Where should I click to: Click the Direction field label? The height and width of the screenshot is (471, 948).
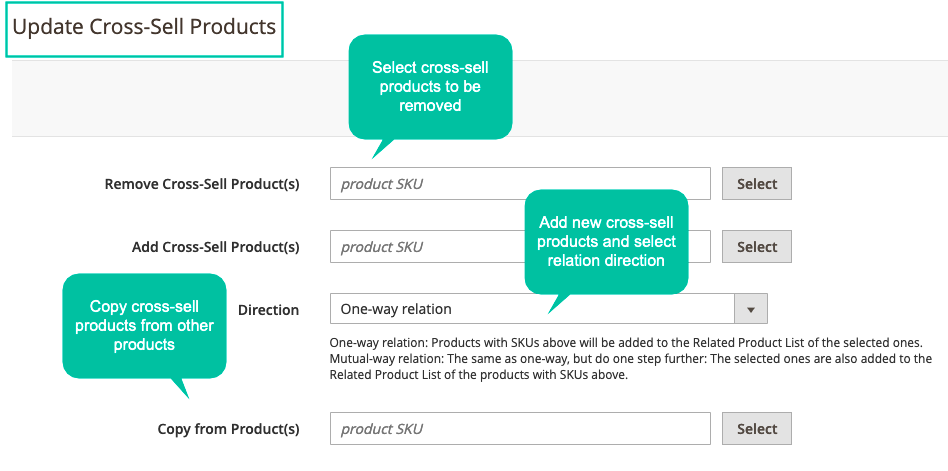click(268, 310)
